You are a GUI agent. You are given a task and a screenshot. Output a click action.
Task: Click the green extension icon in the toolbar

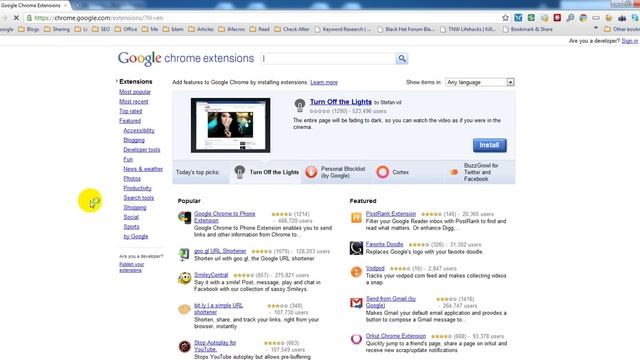coord(531,18)
